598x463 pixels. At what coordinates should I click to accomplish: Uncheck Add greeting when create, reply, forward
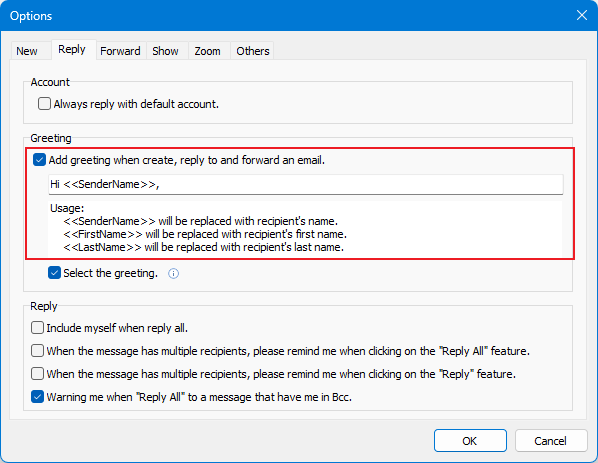point(39,160)
